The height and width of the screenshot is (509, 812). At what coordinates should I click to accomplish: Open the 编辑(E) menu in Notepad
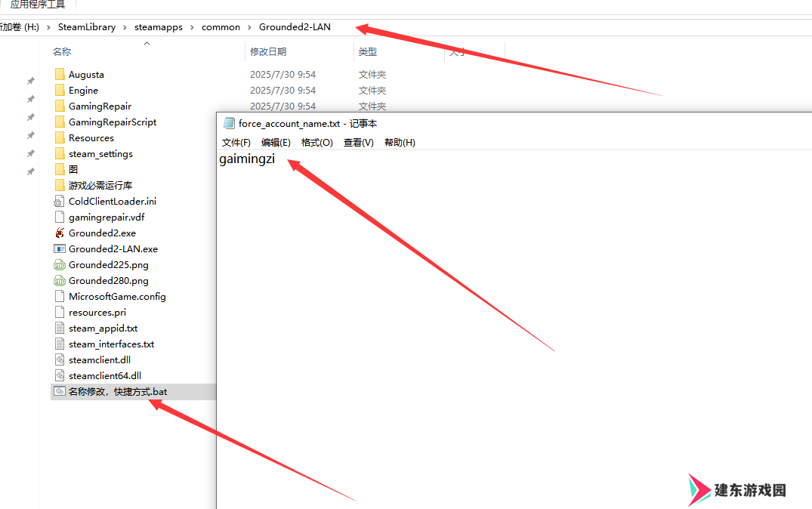276,143
